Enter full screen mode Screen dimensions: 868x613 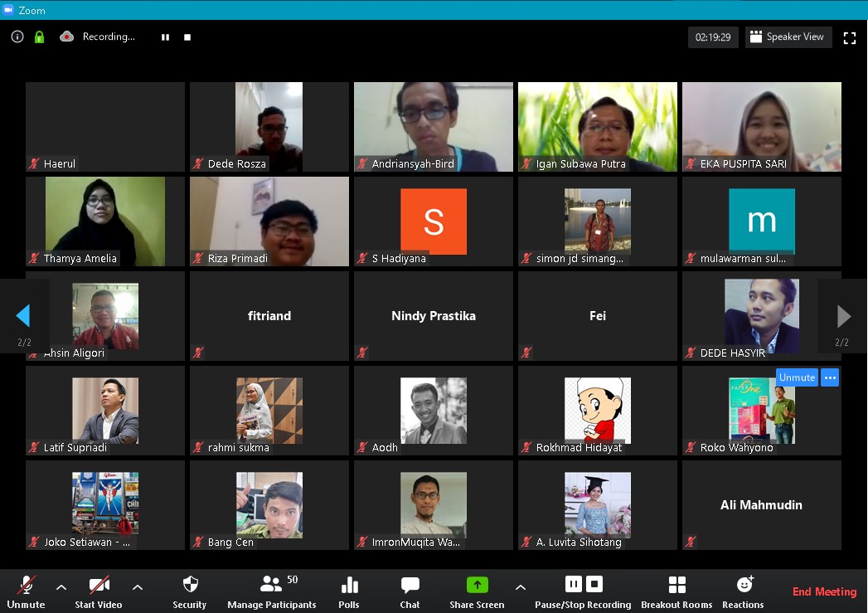click(849, 37)
